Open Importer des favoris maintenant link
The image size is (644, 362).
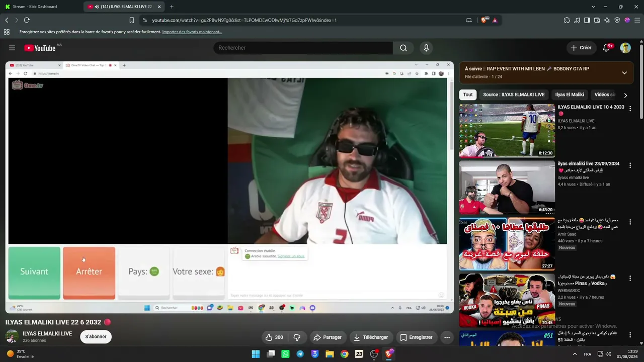tap(192, 32)
